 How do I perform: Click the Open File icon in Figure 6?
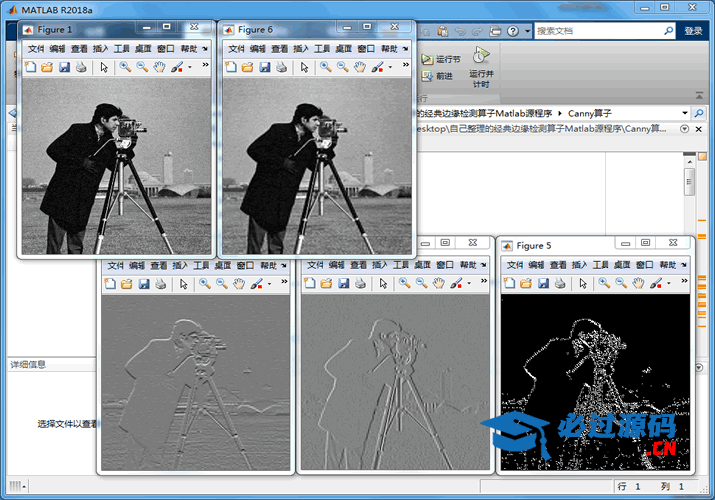(247, 67)
